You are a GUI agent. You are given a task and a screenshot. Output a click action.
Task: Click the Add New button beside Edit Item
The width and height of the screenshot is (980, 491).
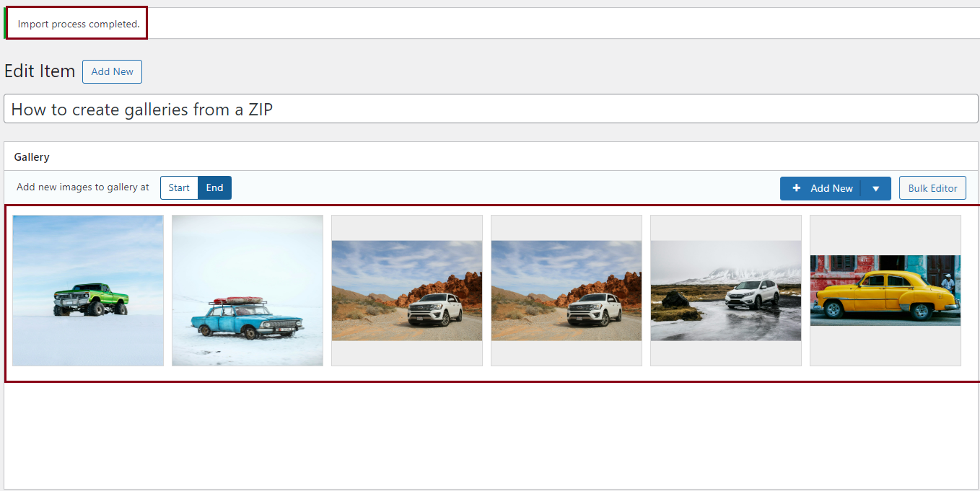[x=112, y=71]
